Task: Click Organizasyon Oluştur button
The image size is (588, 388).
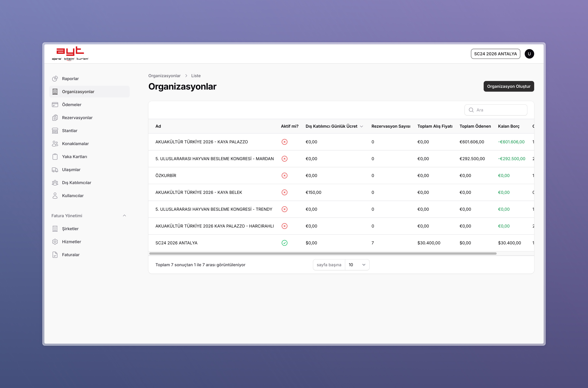Action: coord(509,86)
